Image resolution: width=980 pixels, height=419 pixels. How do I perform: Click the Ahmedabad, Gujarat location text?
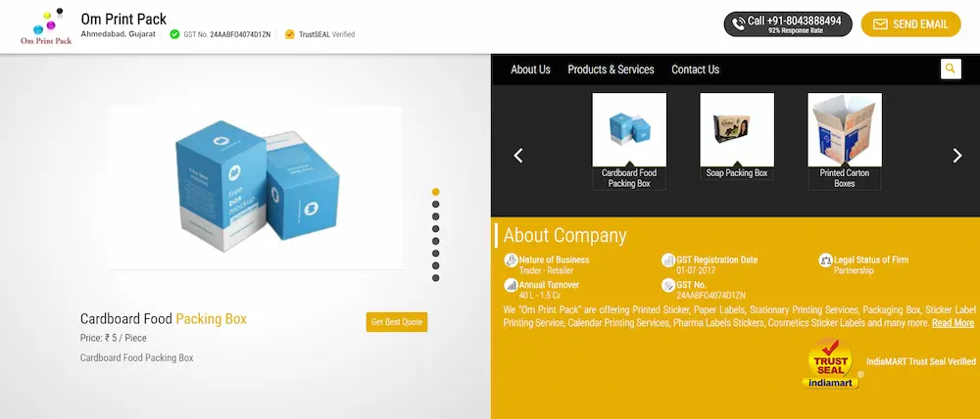119,33
